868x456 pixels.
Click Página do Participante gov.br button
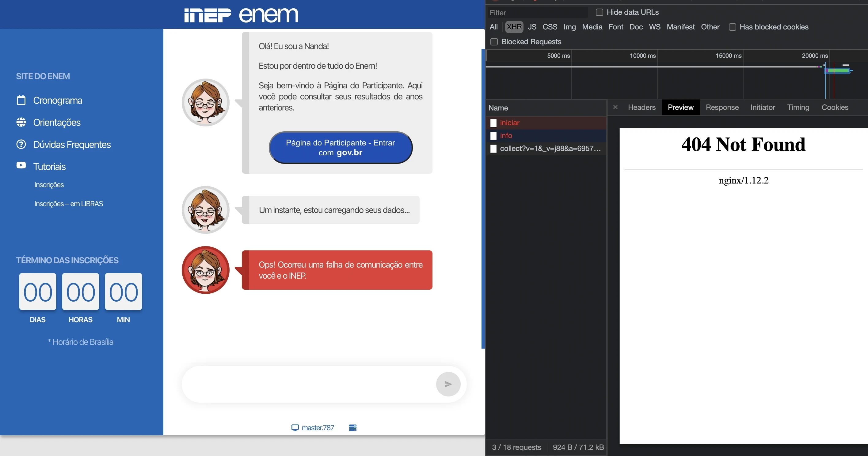click(340, 148)
